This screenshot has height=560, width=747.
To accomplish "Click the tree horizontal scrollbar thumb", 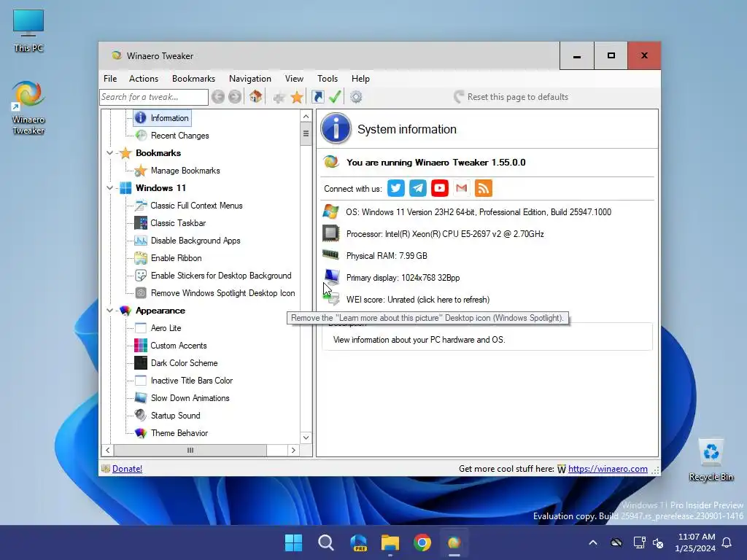I will point(190,451).
